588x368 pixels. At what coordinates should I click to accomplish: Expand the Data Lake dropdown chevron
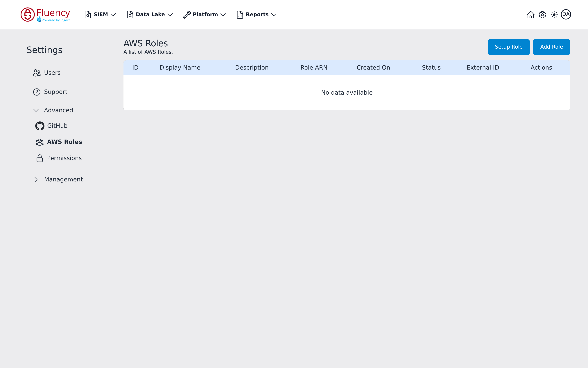coord(170,15)
